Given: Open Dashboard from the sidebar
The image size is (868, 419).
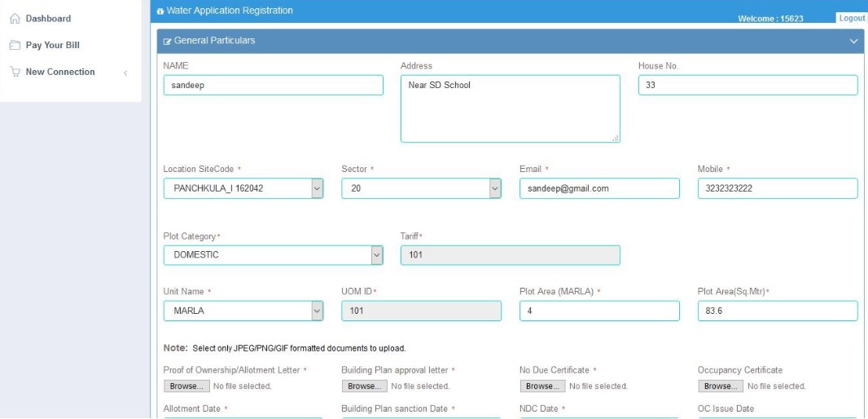Looking at the screenshot, I should coord(48,18).
